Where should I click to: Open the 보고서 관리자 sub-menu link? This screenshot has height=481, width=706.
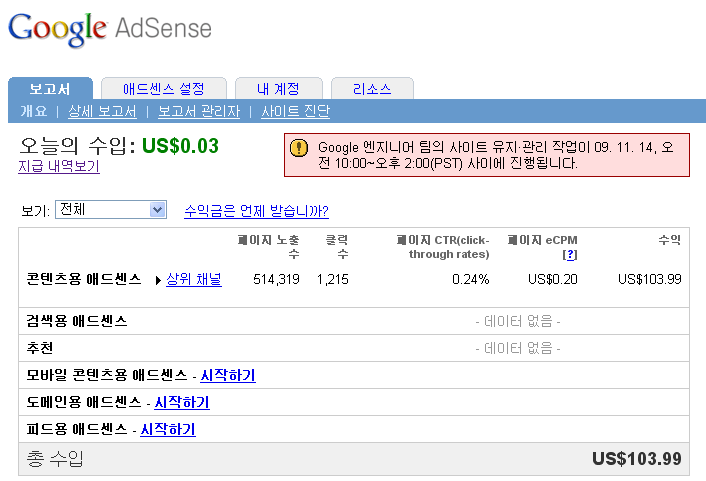199,111
